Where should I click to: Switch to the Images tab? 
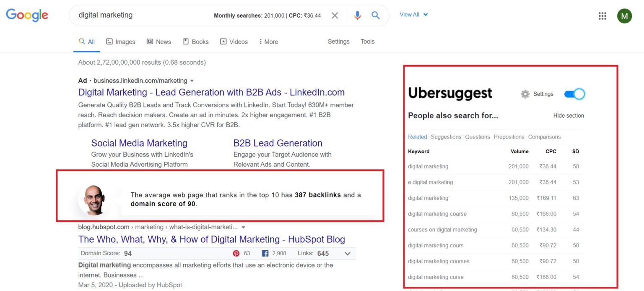(x=121, y=42)
